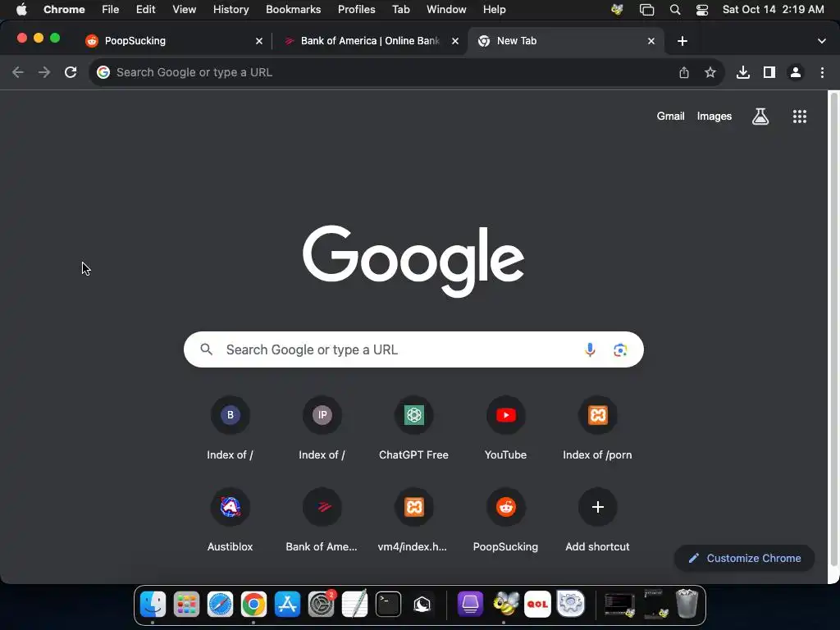Open Launchpad from the dock
Image resolution: width=840 pixels, height=630 pixels.
coord(186,605)
